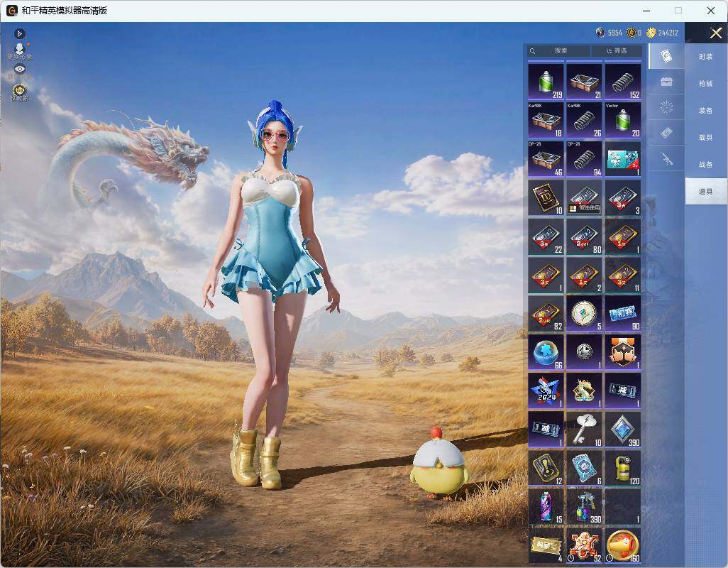Switch to the 载具 tab
Viewport: 728px width, 568px height.
point(706,138)
